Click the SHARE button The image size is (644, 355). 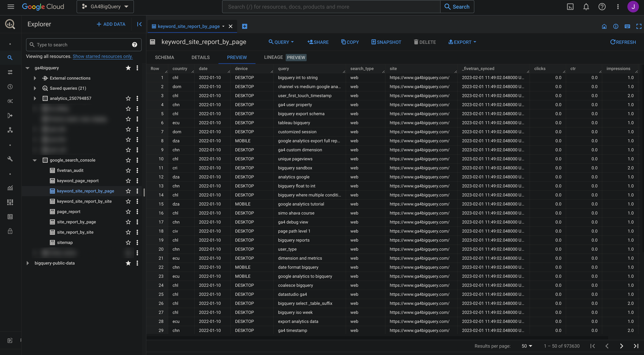pyautogui.click(x=318, y=42)
